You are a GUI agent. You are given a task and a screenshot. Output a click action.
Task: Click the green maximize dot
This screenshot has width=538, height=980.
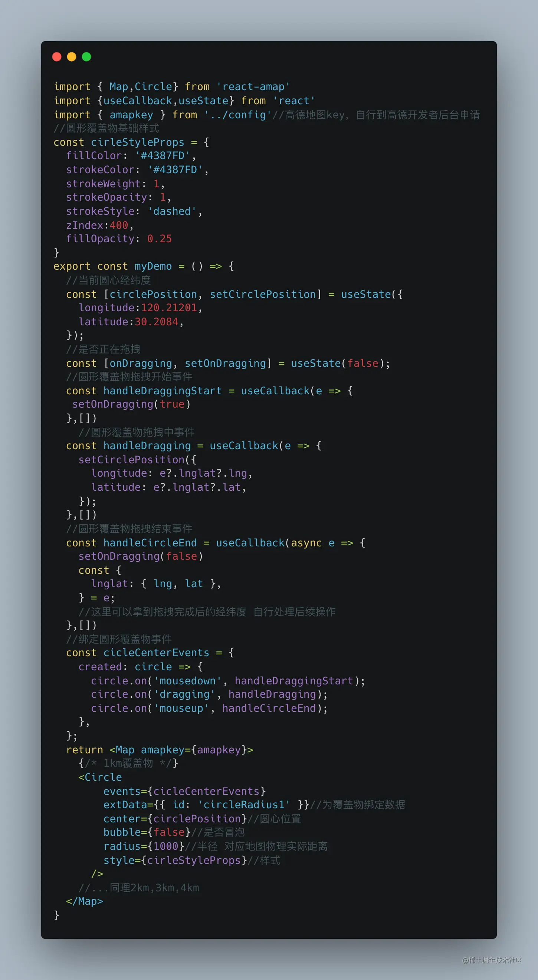(x=86, y=57)
